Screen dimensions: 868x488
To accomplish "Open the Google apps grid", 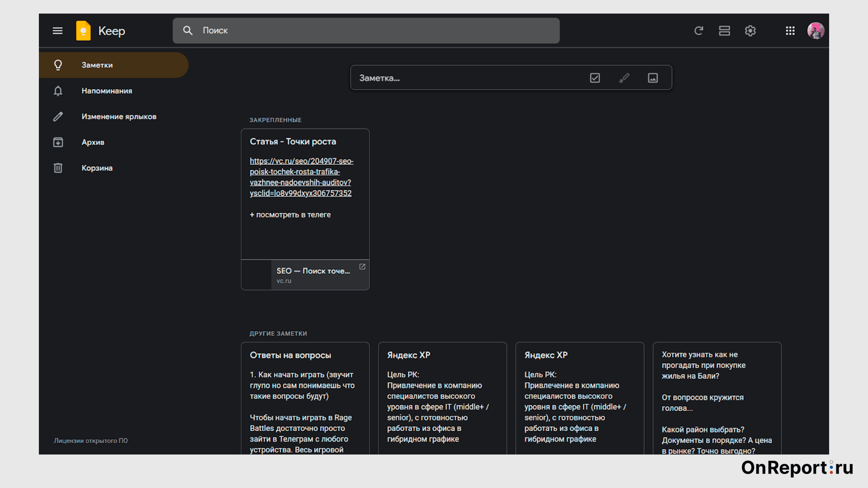I will [790, 31].
